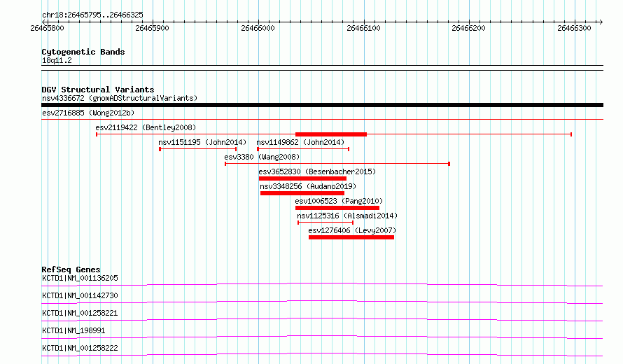Click the red nsv3348256 variant bar
The image size is (623, 364).
click(x=302, y=193)
